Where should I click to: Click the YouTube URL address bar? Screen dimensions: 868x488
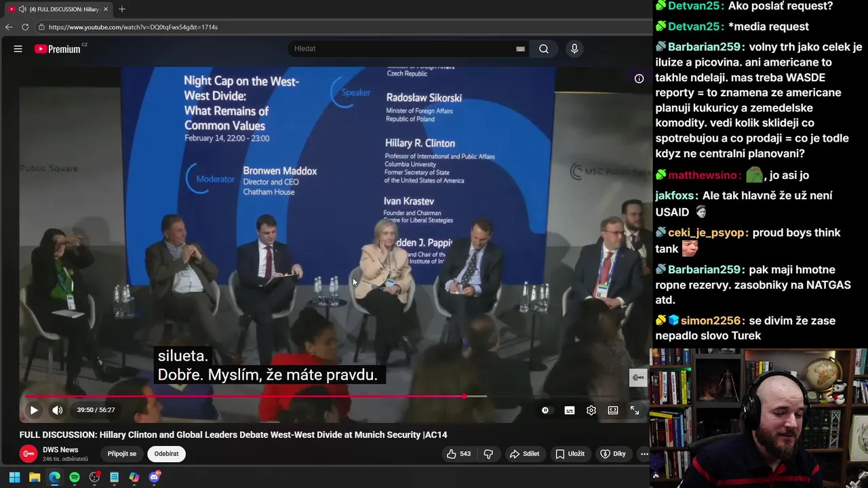point(133,27)
